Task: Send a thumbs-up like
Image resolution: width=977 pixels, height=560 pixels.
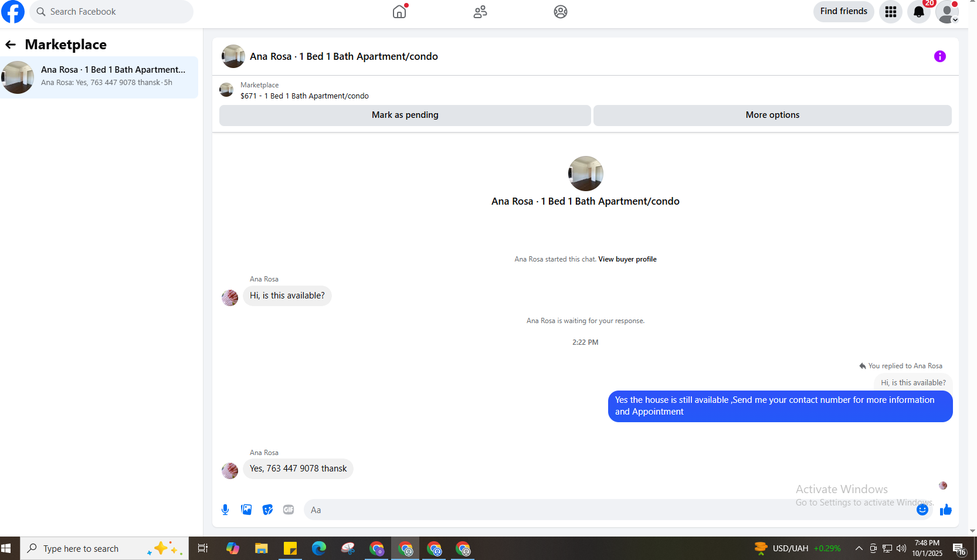Action: (945, 510)
